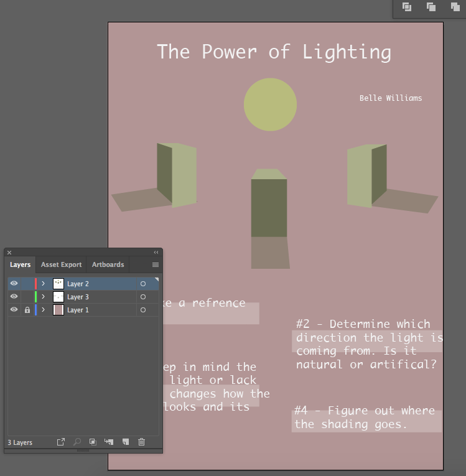
Task: Click the red color bar of Layer 2
Action: point(35,284)
